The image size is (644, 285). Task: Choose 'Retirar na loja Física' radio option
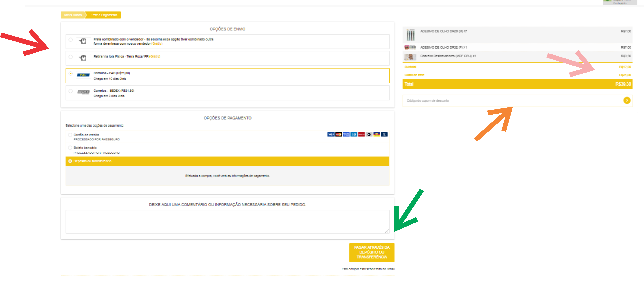(71, 57)
